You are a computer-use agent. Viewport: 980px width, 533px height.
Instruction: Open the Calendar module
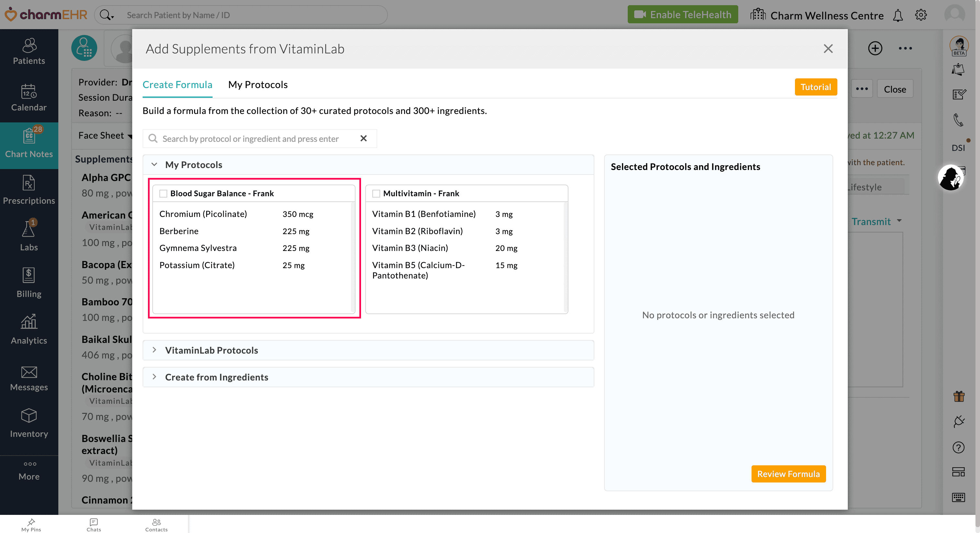point(29,98)
